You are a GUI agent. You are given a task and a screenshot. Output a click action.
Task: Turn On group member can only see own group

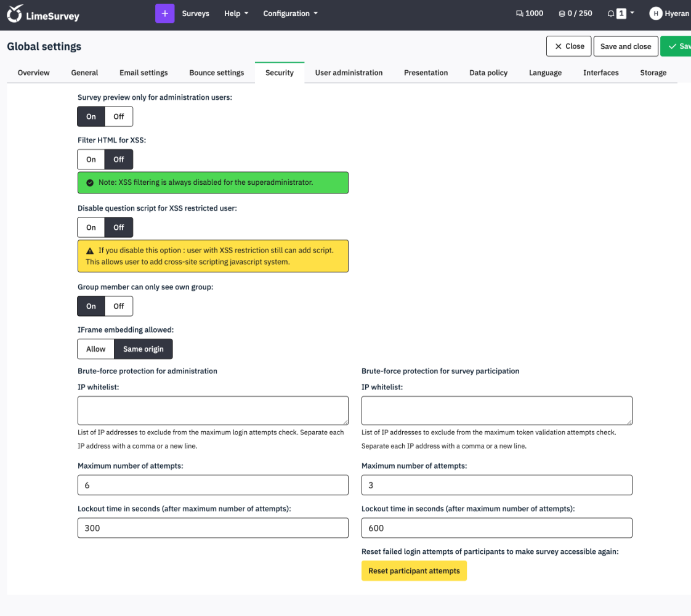tap(91, 306)
